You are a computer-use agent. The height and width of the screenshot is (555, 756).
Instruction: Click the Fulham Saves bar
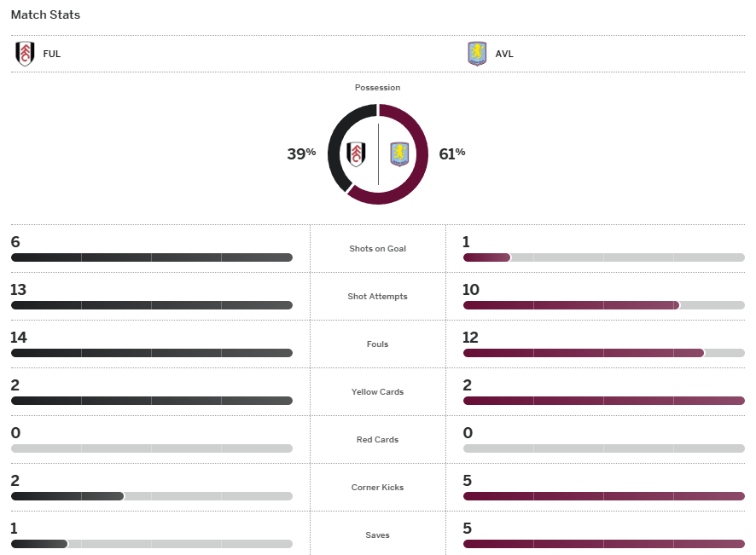coord(152,544)
